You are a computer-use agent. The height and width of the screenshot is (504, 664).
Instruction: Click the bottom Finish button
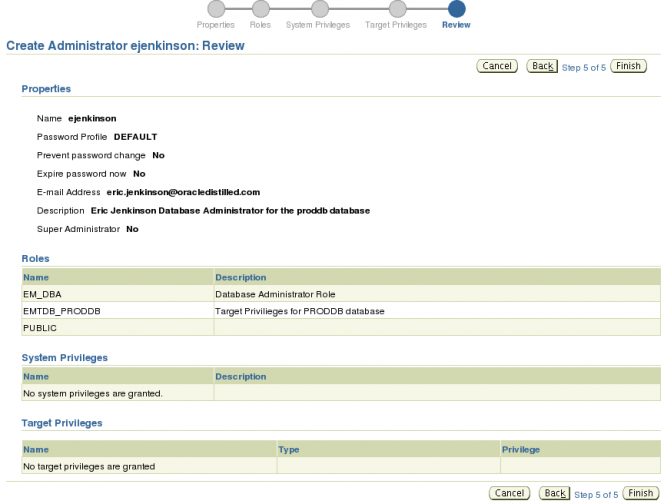pyautogui.click(x=641, y=493)
